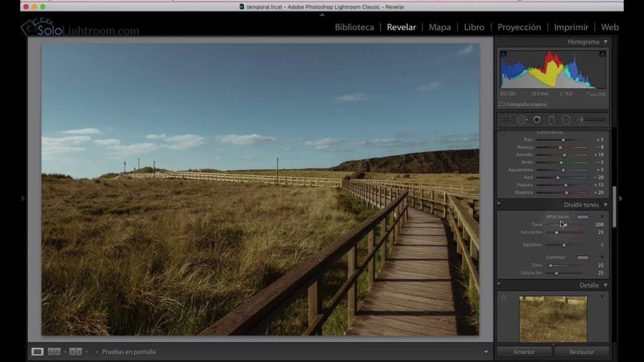Activate the Red Eye Correction tool

(x=537, y=119)
